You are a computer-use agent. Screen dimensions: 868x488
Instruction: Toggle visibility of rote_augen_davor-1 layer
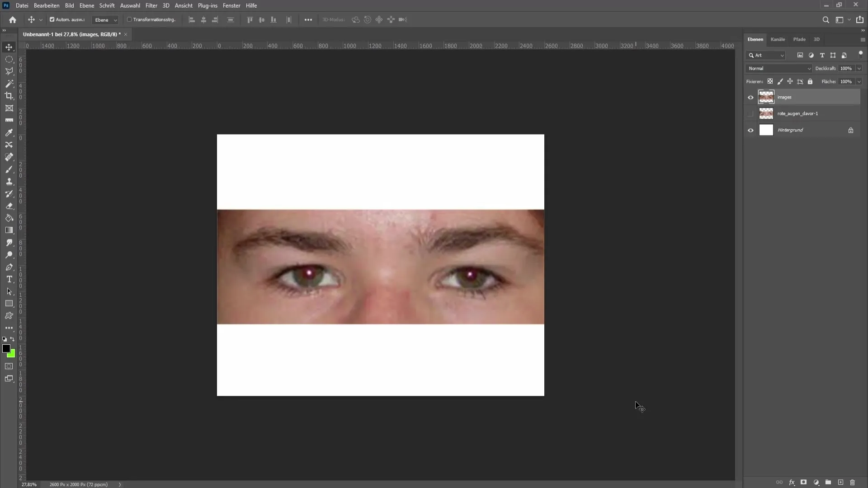[750, 113]
